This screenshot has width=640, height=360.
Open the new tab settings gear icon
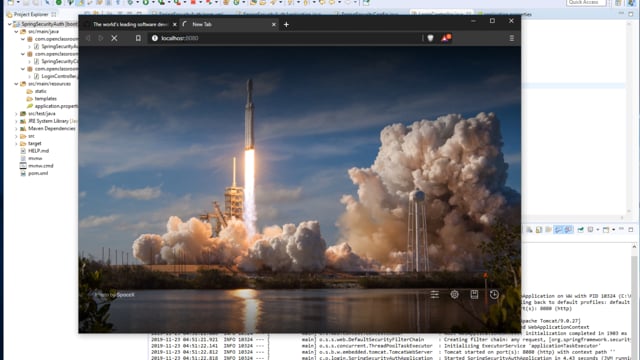point(454,294)
